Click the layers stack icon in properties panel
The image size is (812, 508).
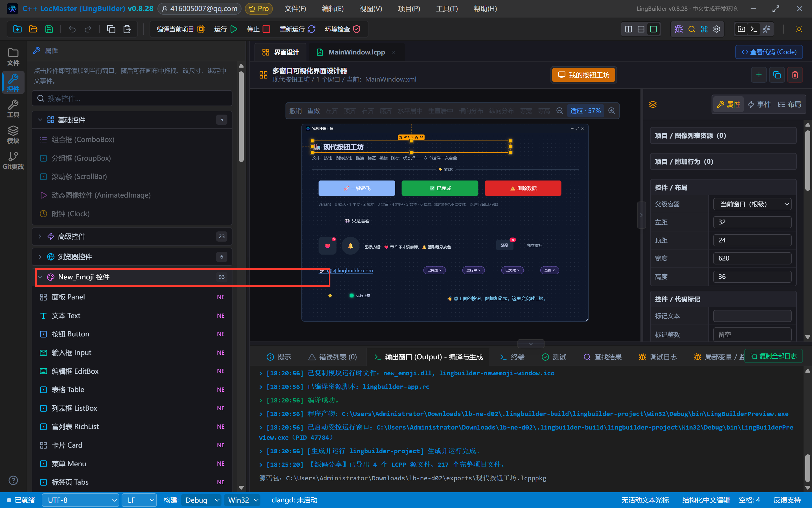coord(653,104)
